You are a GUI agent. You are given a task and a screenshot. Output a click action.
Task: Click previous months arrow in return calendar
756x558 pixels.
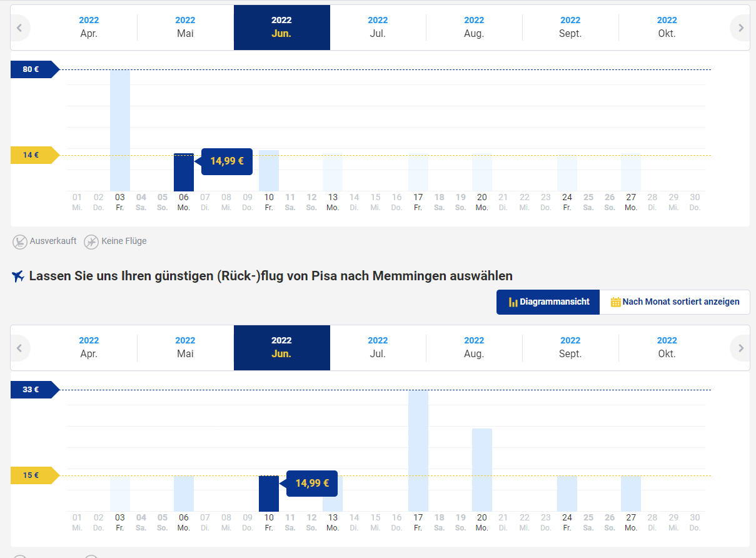20,348
